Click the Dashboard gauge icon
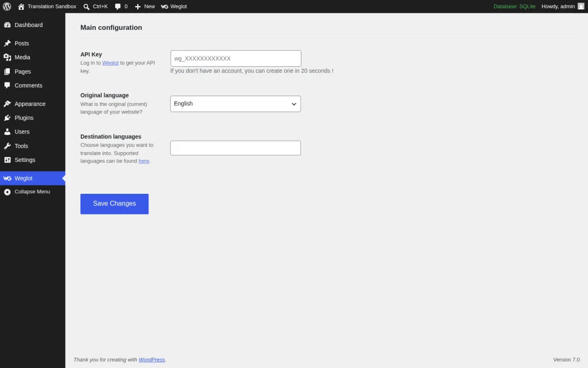Screen dimensions: 588x368 pos(7,25)
